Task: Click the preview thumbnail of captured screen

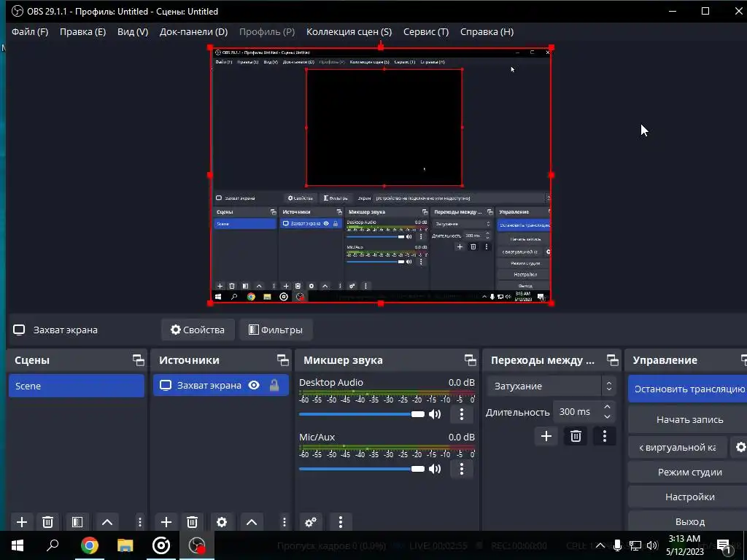Action: [381, 175]
